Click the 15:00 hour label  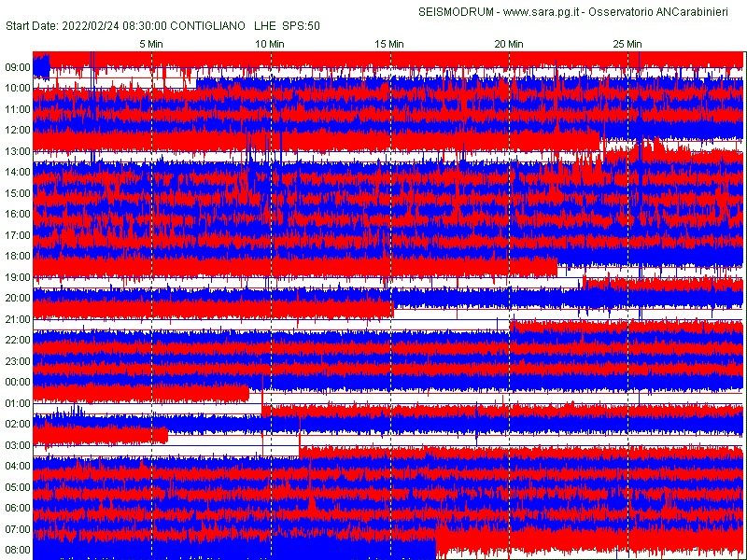point(17,193)
